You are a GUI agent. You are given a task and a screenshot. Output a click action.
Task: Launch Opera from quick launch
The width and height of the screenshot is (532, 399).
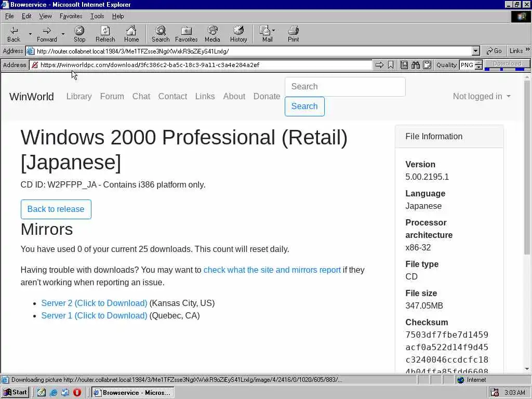pyautogui.click(x=77, y=393)
